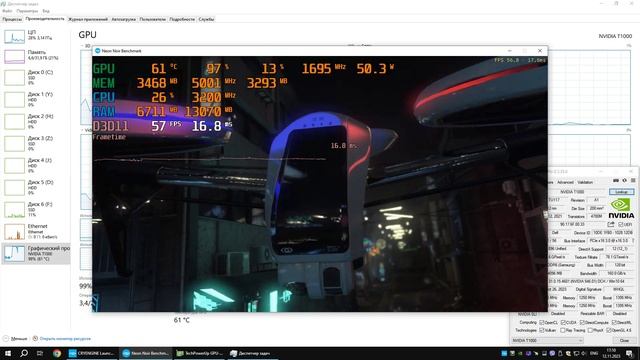Open the Advanced tab in GPU-Z
The image size is (640, 360).
(565, 182)
